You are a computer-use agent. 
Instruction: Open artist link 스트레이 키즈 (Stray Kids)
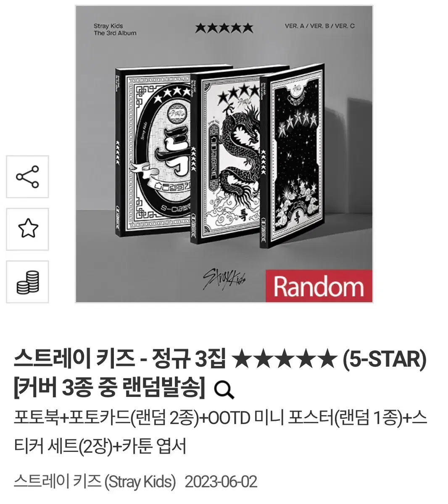coord(95,481)
